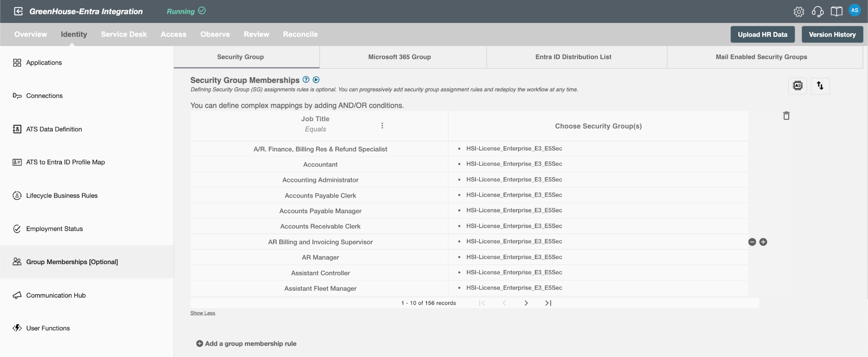Viewport: 868px width, 357px height.
Task: Add a group membership rule
Action: pos(246,343)
